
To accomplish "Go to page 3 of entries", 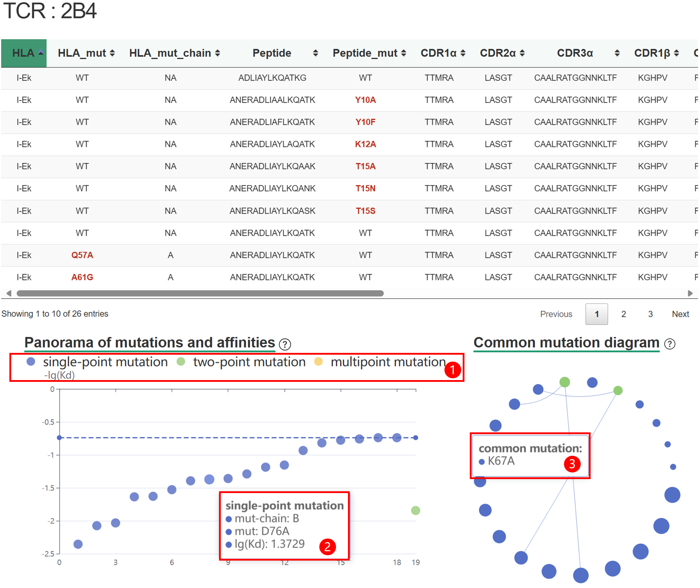I will 650,314.
